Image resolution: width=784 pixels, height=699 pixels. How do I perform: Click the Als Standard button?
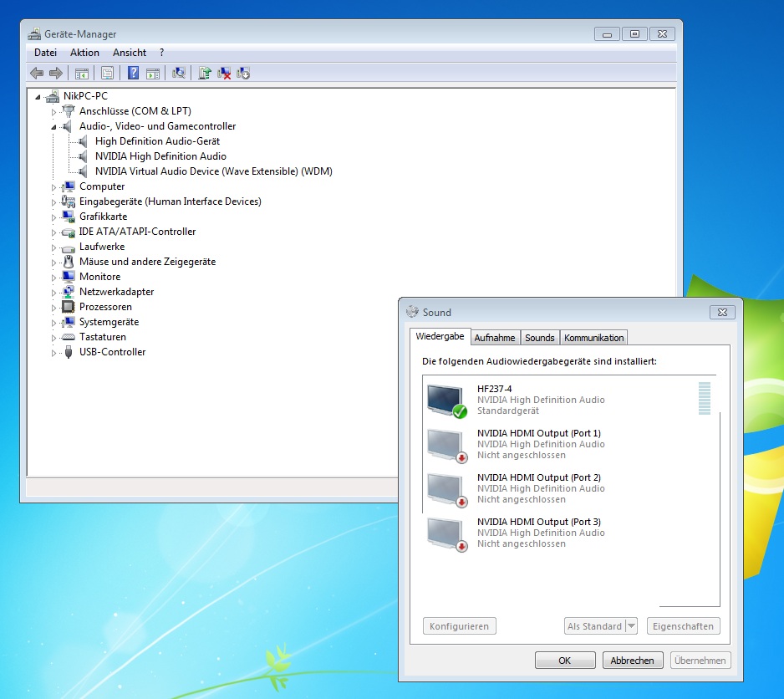594,626
